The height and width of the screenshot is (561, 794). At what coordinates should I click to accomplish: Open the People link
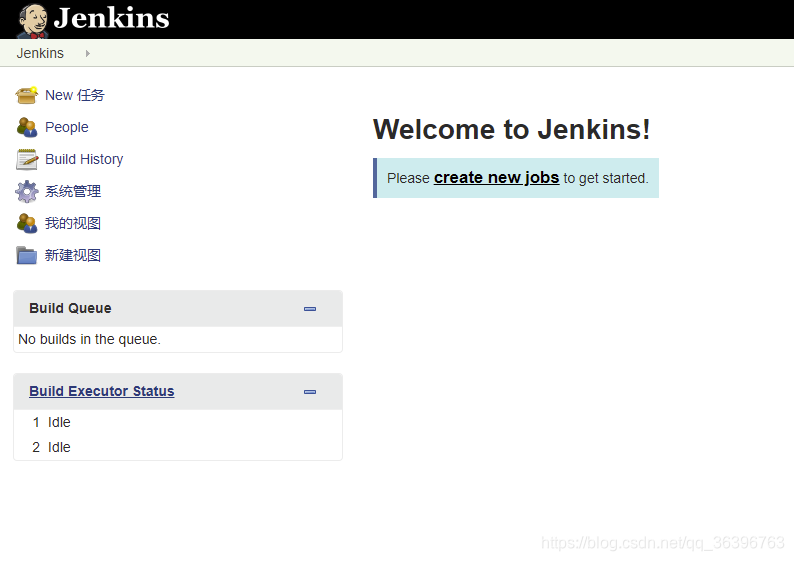coord(66,127)
